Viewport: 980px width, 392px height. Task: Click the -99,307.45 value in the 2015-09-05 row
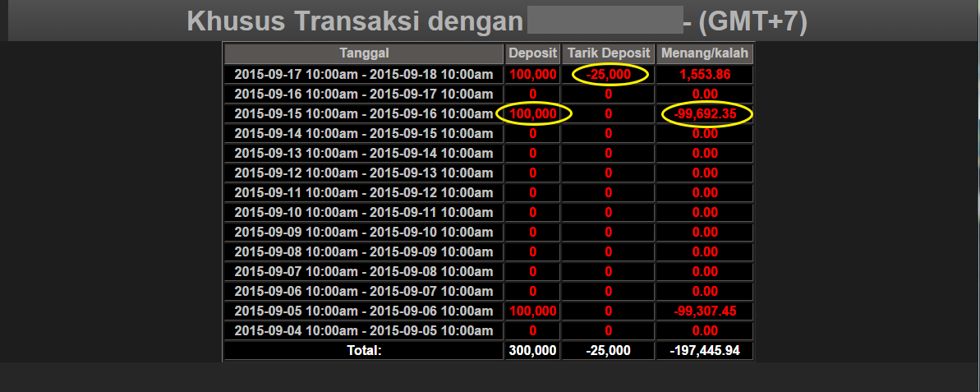[705, 311]
